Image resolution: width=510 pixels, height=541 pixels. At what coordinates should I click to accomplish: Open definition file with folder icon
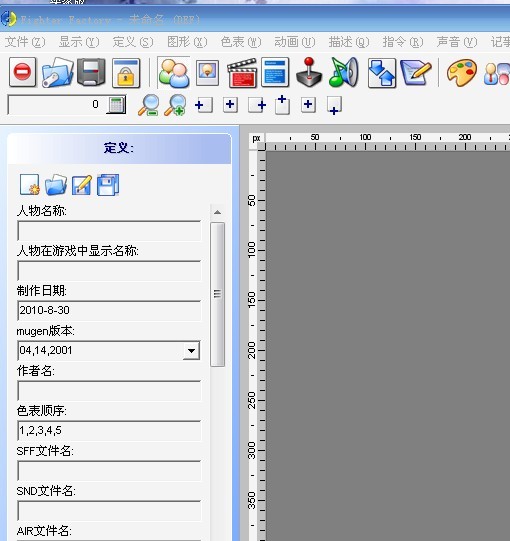click(56, 185)
